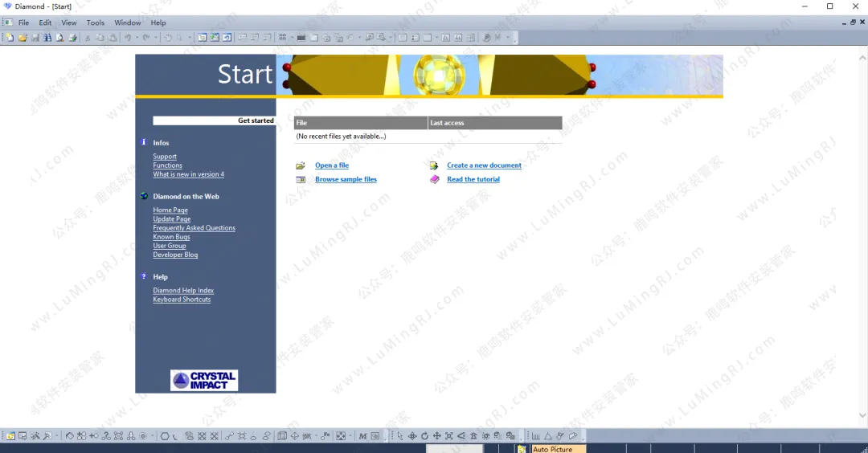Viewport: 868px width, 453px height.
Task: Click the Crystal Impact logo
Action: 204,380
